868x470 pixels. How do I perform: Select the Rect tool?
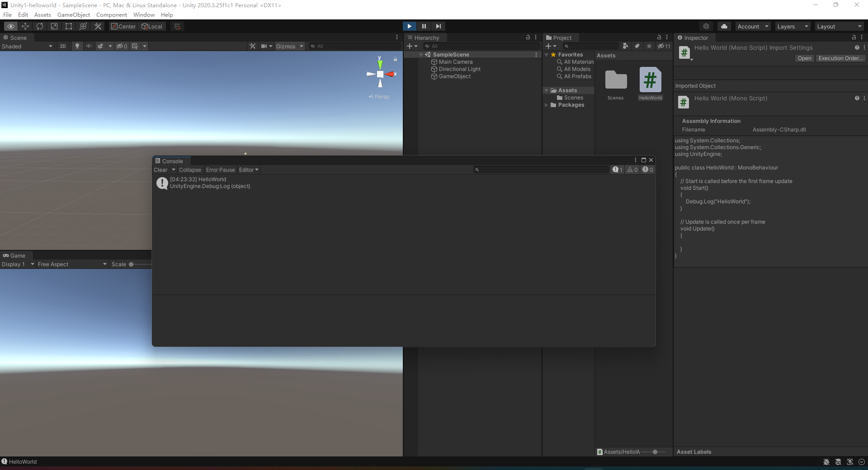point(69,26)
